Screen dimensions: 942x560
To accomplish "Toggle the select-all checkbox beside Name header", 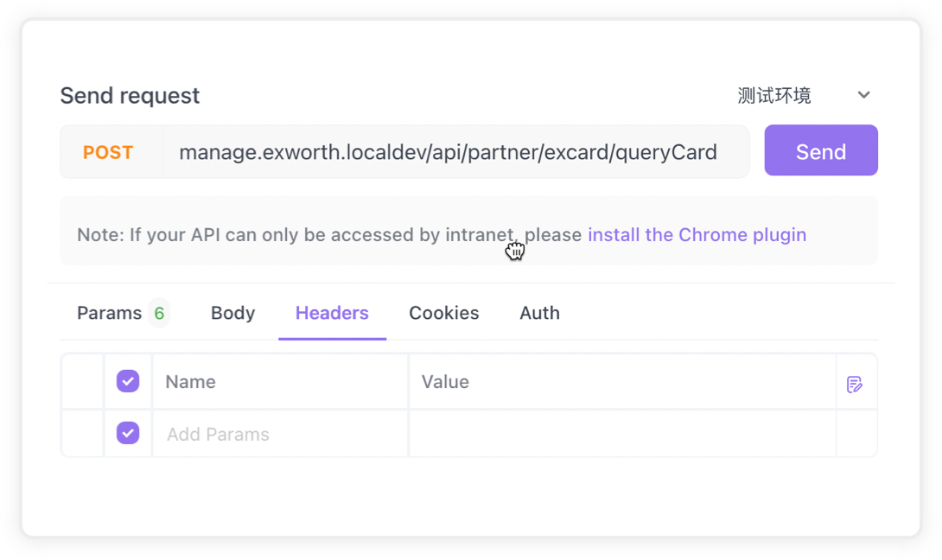I will click(x=128, y=381).
